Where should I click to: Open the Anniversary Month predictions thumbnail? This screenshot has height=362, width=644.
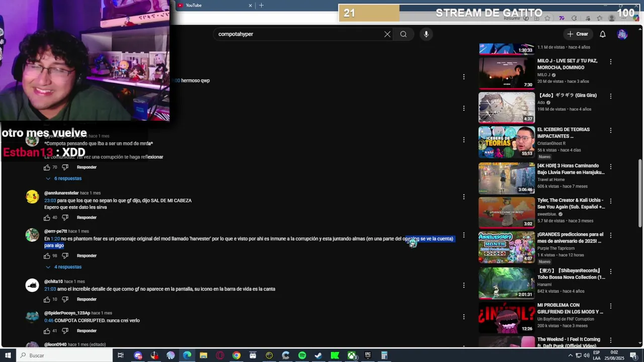click(x=506, y=247)
